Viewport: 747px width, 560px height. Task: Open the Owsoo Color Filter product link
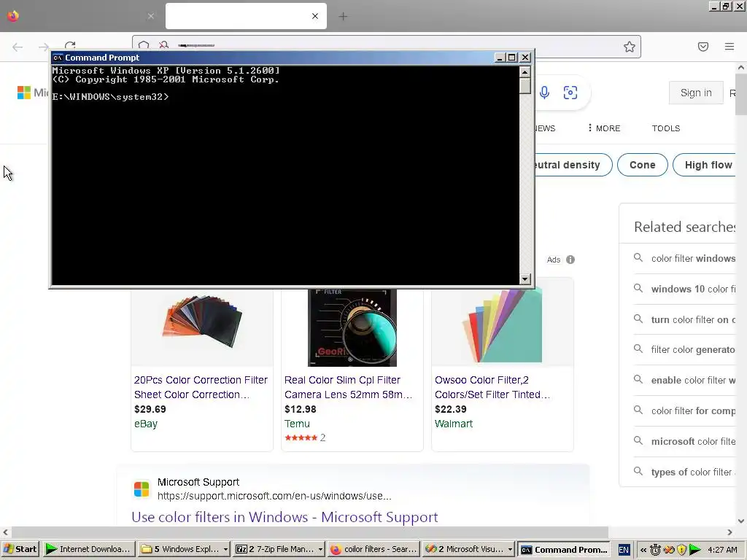(492, 387)
